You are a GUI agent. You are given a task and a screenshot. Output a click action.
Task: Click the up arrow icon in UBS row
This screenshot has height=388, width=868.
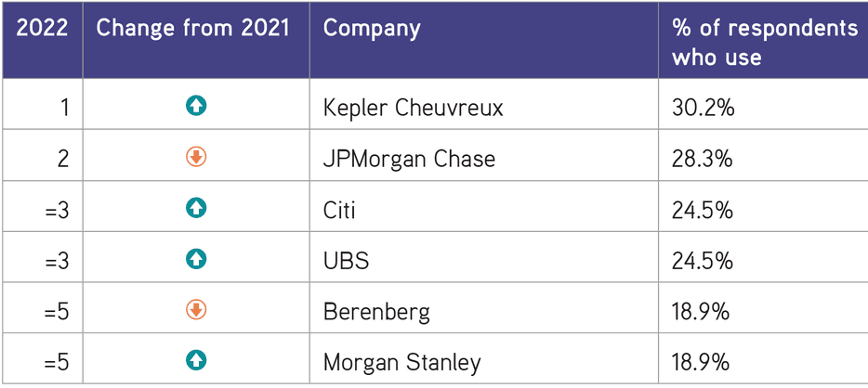point(196,259)
